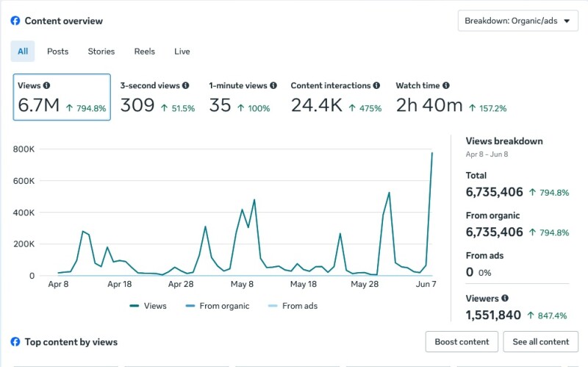588x367 pixels.
Task: Switch to the Live tab
Action: click(182, 51)
